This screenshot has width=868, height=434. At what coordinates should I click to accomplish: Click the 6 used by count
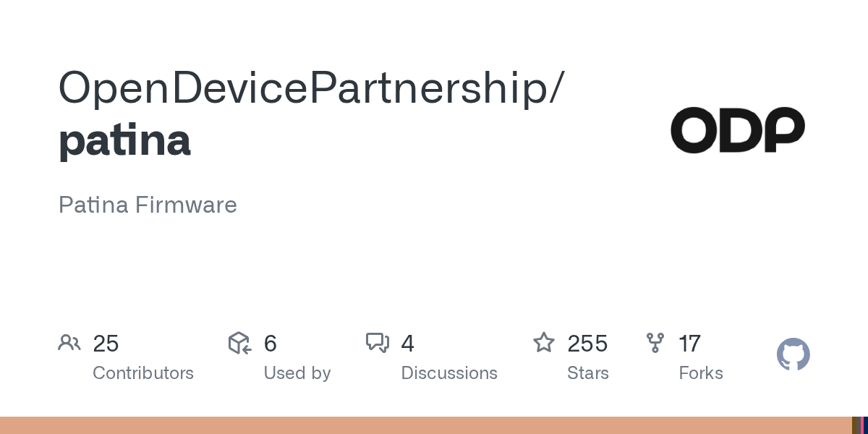271,344
